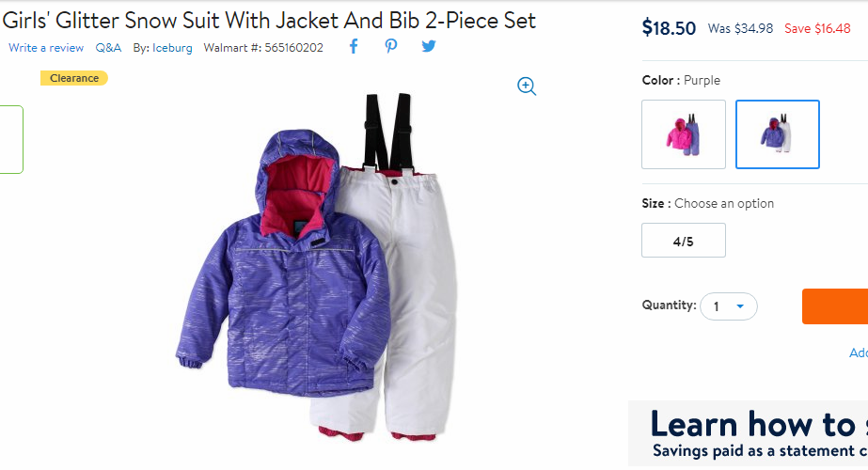Choose size 4/5 option

tap(683, 241)
